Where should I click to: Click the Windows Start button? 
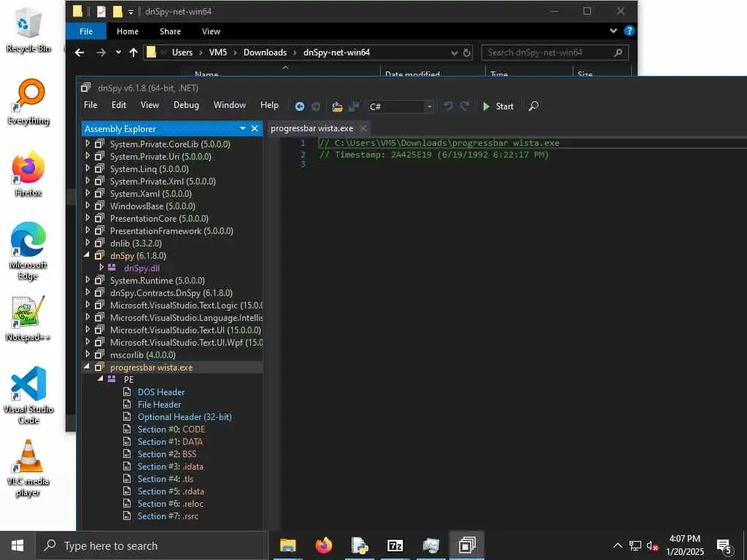(x=18, y=545)
